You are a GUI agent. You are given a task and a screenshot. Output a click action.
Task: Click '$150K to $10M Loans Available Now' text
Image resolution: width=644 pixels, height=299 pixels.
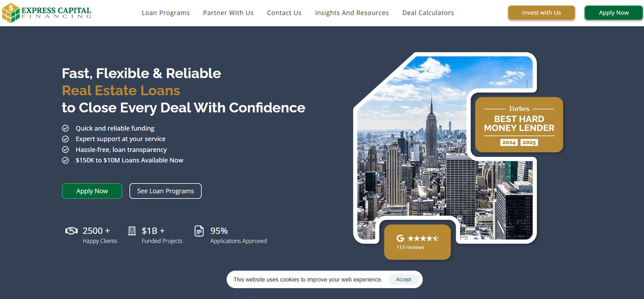[129, 160]
